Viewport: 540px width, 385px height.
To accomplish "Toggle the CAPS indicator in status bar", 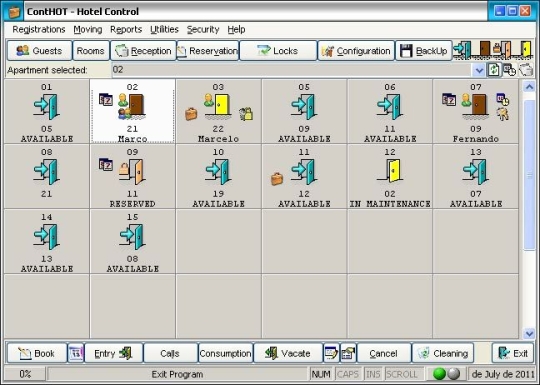I will click(x=348, y=374).
